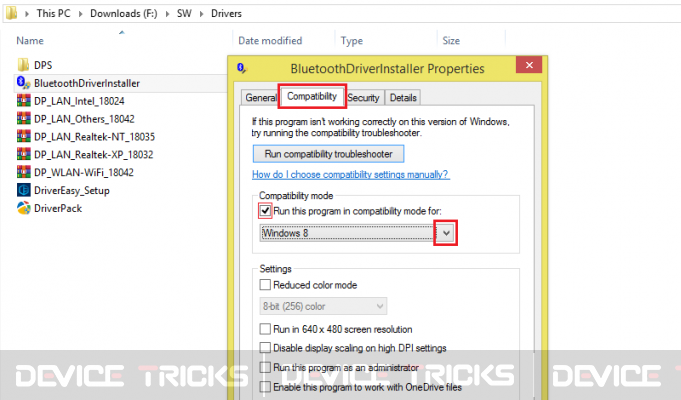Go to This PC in address bar

[53, 13]
